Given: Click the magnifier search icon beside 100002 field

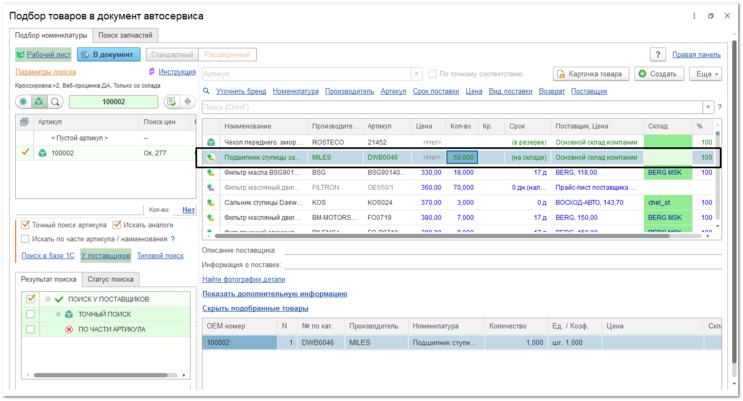Looking at the screenshot, I should tap(55, 101).
